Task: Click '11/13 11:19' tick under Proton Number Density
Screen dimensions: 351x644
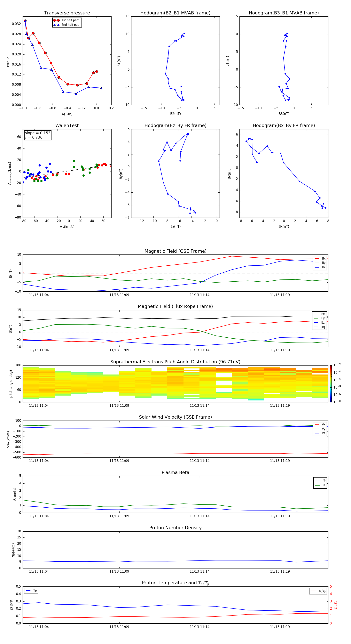Action: click(x=280, y=571)
